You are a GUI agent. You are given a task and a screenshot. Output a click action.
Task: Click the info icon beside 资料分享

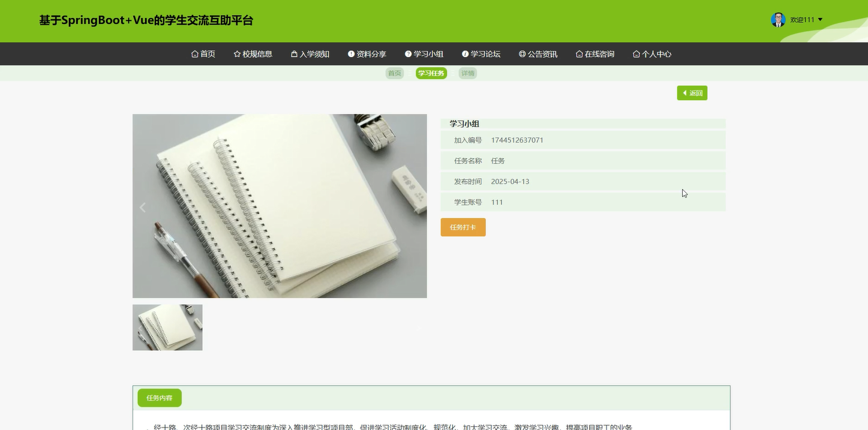(351, 53)
